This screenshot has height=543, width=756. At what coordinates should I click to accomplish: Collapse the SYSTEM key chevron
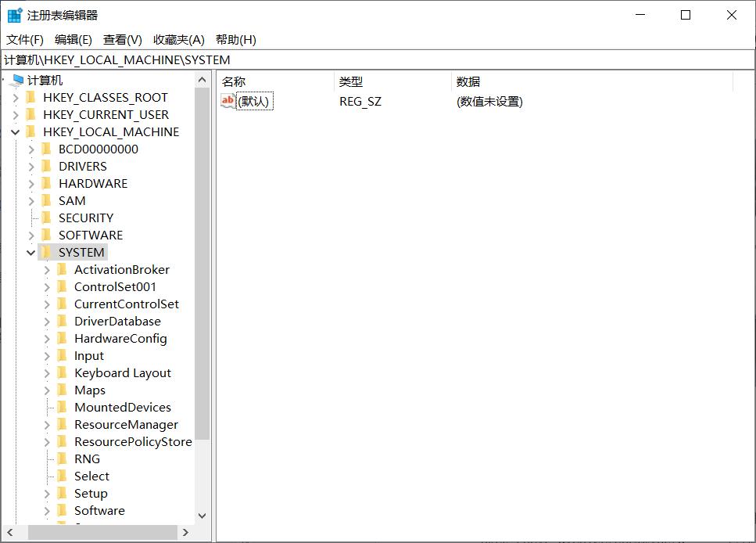coord(31,252)
